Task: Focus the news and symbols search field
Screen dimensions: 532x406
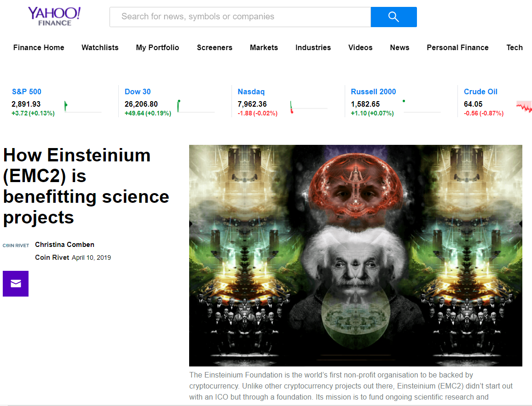Action: (240, 17)
